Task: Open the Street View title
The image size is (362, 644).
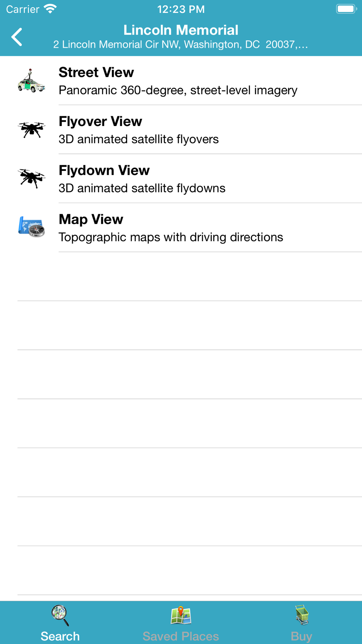Action: tap(96, 72)
